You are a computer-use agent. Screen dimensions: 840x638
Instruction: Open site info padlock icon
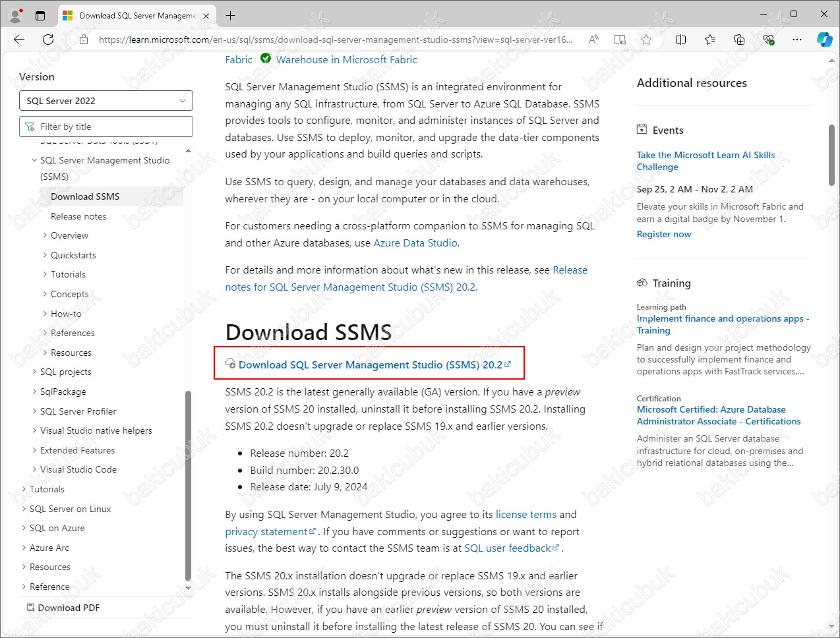84,40
